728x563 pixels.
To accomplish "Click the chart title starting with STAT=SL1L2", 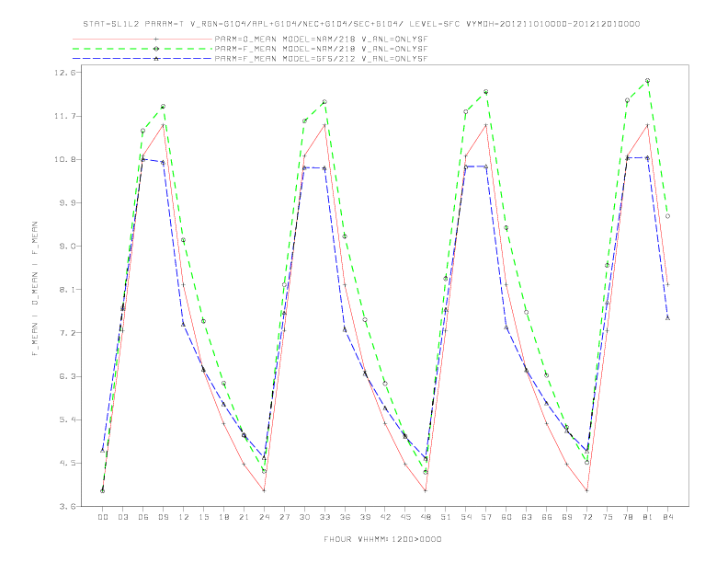I will click(x=361, y=24).
